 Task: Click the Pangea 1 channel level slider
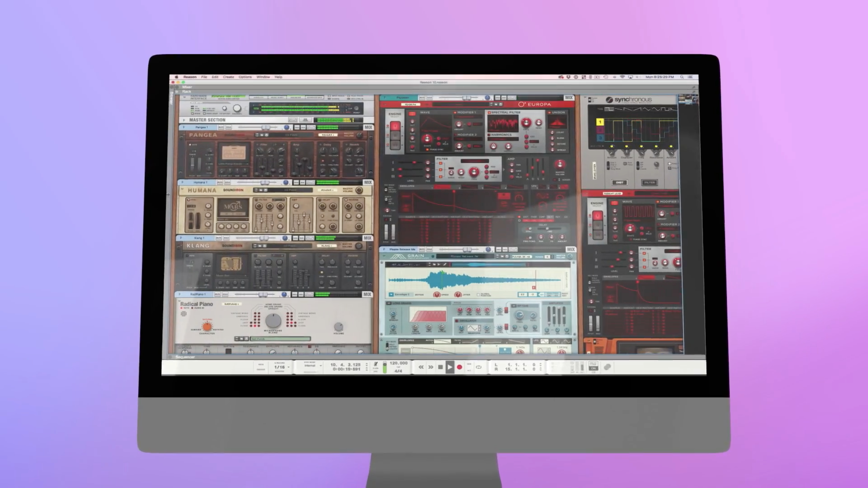point(266,127)
